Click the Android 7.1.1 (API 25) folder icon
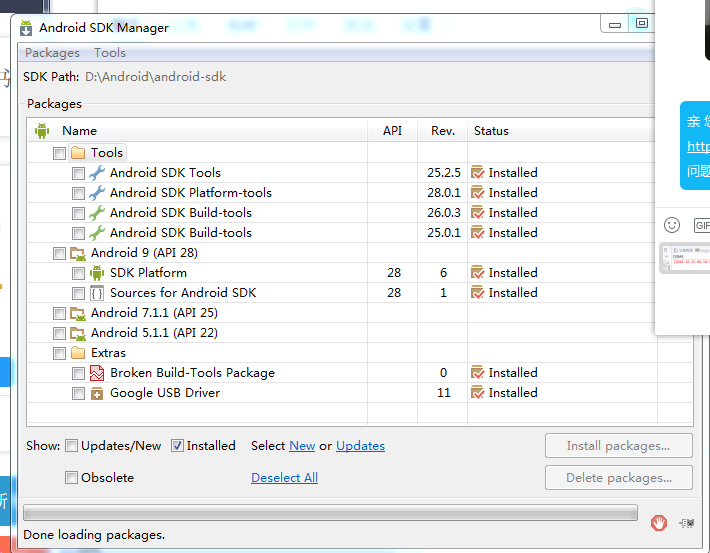 click(78, 313)
